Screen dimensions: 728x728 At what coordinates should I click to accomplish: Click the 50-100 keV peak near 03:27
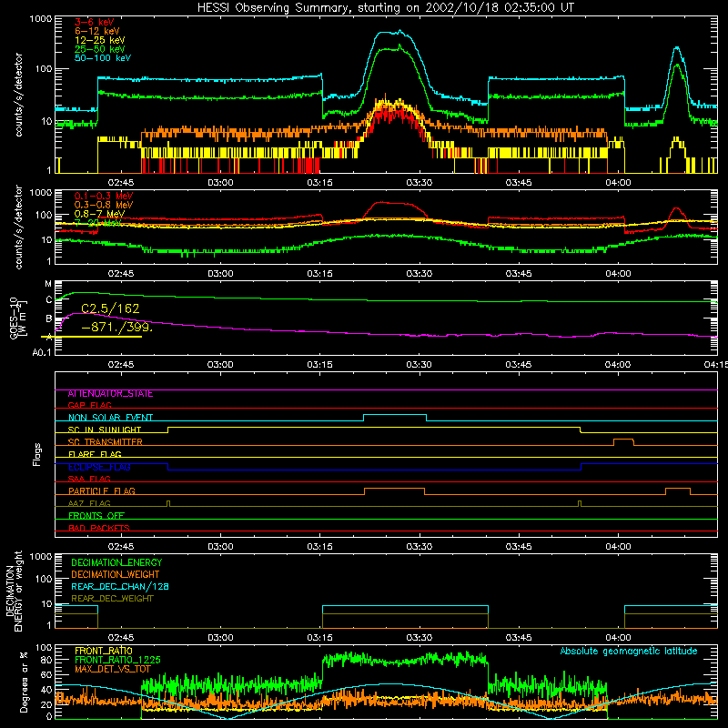pos(399,31)
